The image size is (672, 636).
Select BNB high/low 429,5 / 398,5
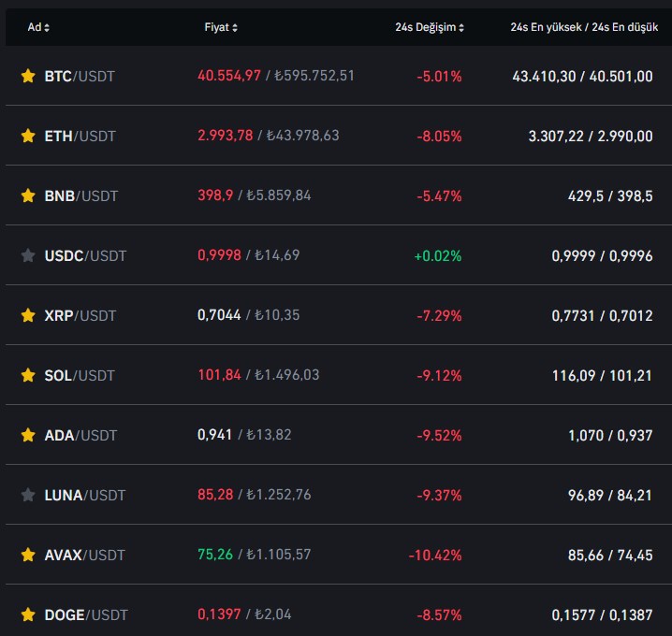pyautogui.click(x=610, y=196)
